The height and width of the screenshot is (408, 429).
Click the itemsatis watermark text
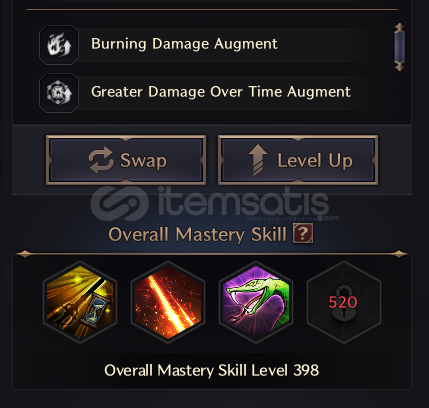(243, 202)
